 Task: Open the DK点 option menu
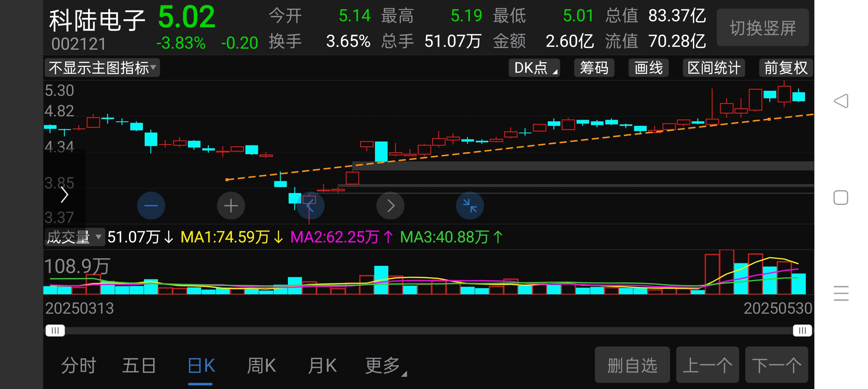tap(534, 68)
